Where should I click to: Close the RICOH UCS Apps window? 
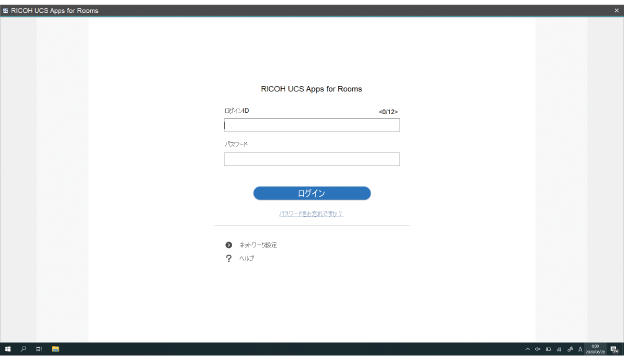pos(616,11)
